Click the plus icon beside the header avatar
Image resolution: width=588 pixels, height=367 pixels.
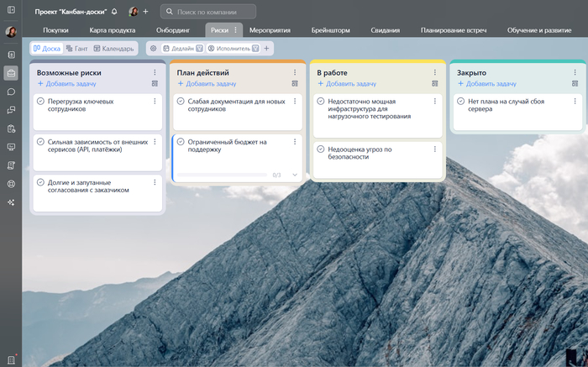(145, 12)
